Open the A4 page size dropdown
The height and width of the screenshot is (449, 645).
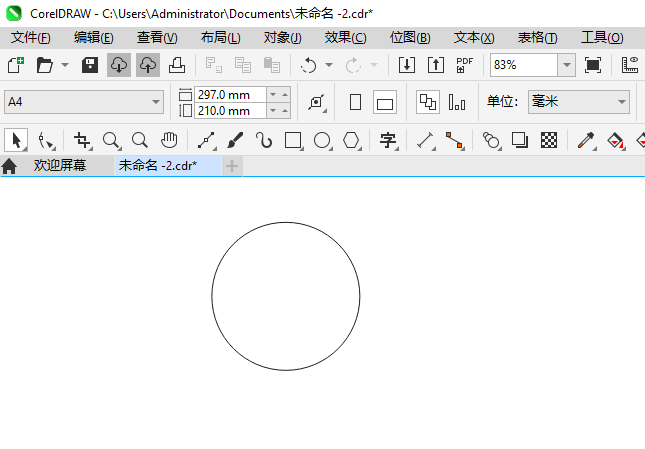point(84,102)
